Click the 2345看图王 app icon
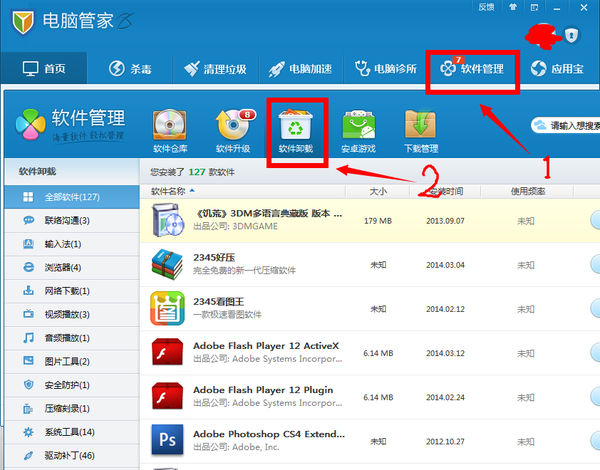600x470 pixels. (167, 308)
